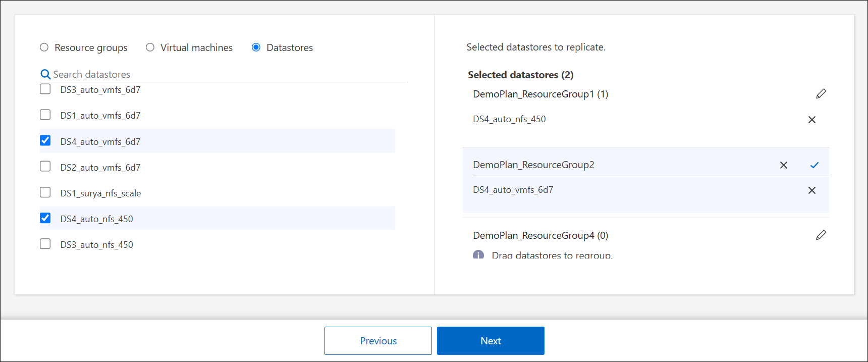This screenshot has width=868, height=362.
Task: Tick the DS2_auto_vmfs_6d7 checkbox
Action: 45,167
